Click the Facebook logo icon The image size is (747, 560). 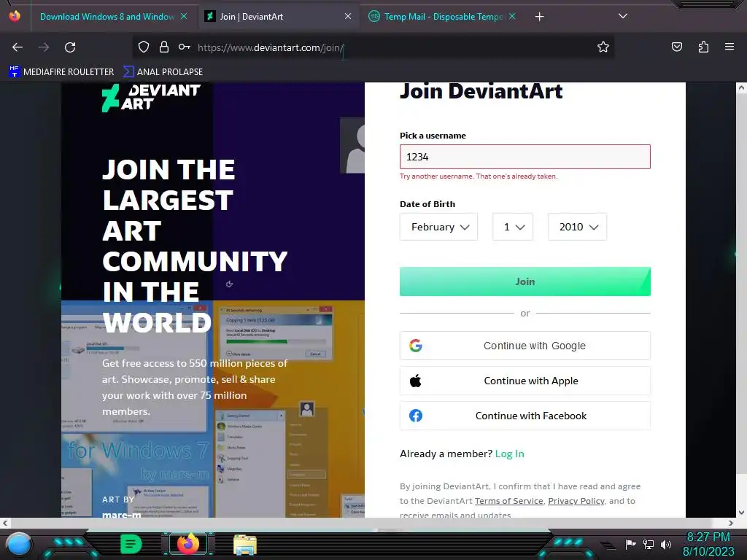415,416
